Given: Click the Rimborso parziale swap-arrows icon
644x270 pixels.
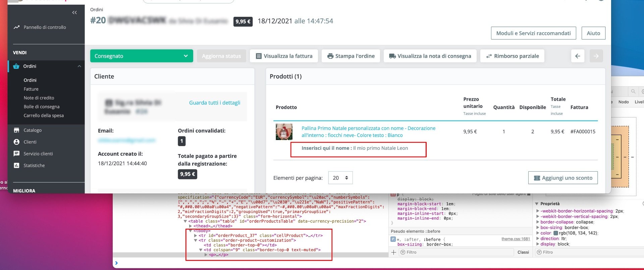Looking at the screenshot, I should (x=489, y=56).
